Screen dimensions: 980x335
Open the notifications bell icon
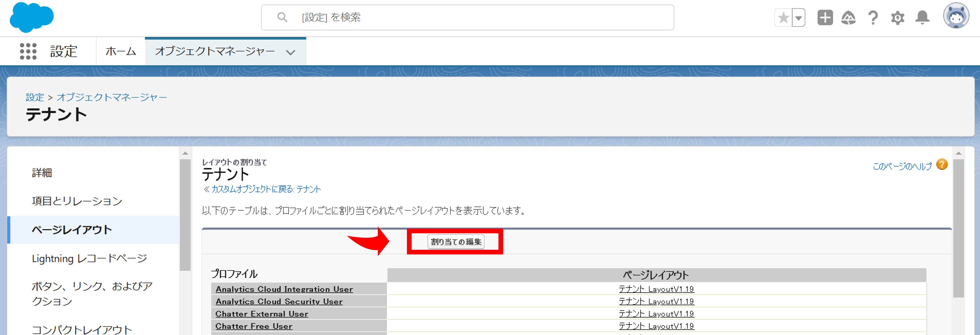(x=922, y=17)
